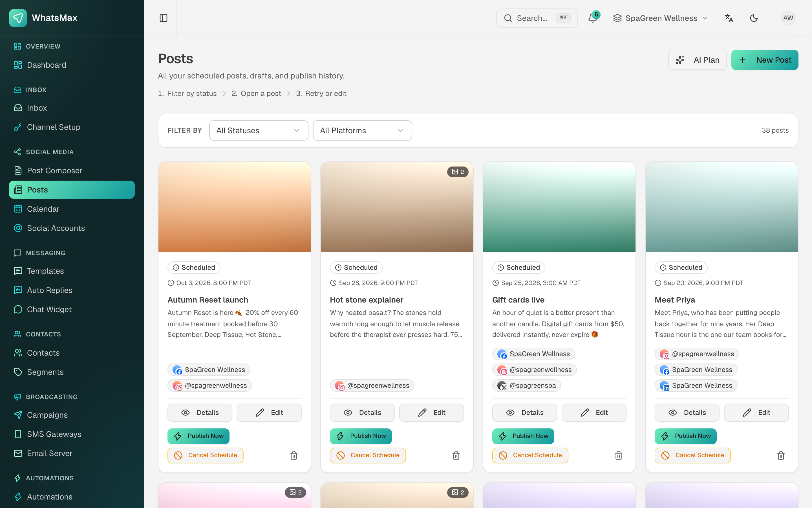
Task: Click the New Post button
Action: [765, 60]
